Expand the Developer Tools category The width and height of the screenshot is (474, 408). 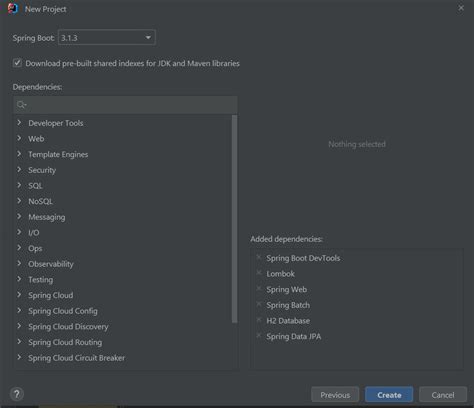(x=19, y=123)
